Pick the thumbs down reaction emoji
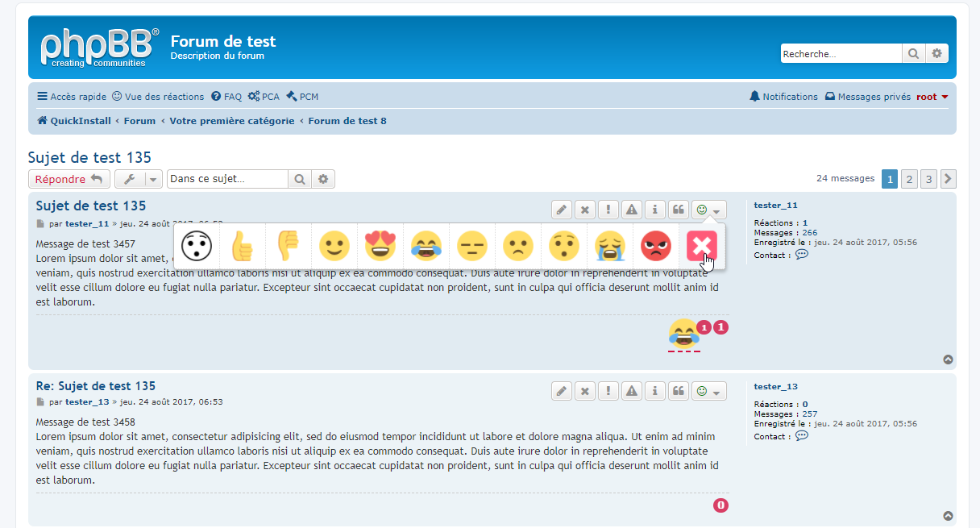Screen dimensions: 980x528 288,246
